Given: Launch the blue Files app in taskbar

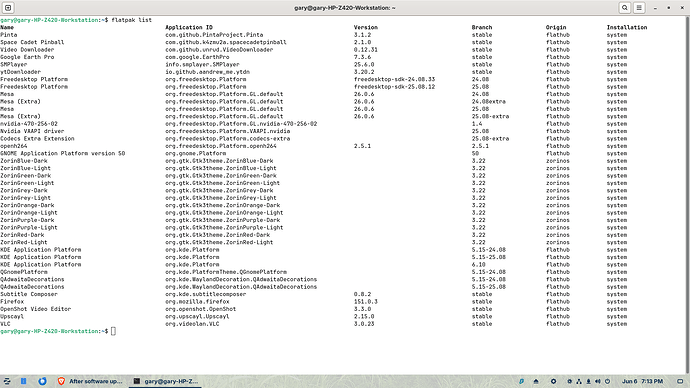Looking at the screenshot, I should click(23, 381).
